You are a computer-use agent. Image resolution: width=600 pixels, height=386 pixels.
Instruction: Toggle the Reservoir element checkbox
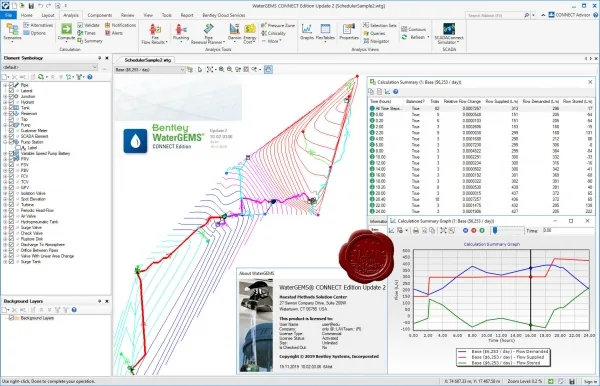pyautogui.click(x=11, y=114)
